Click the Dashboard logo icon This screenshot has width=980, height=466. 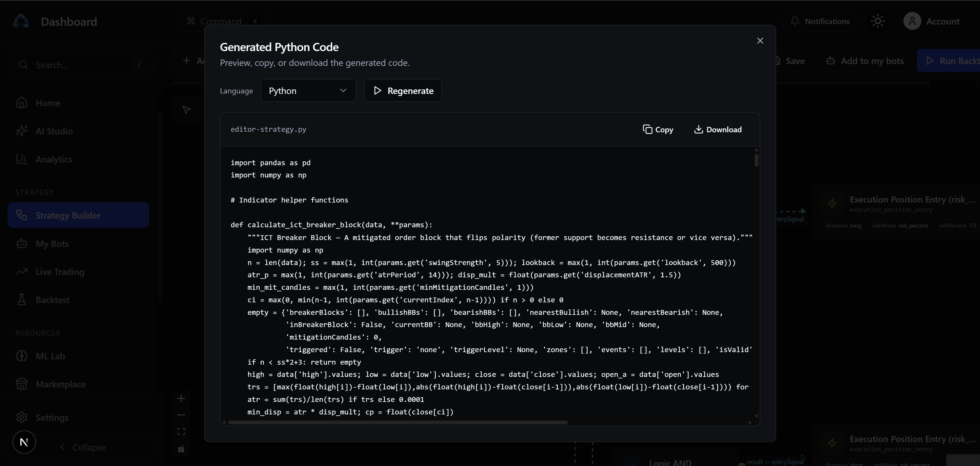coord(21,21)
